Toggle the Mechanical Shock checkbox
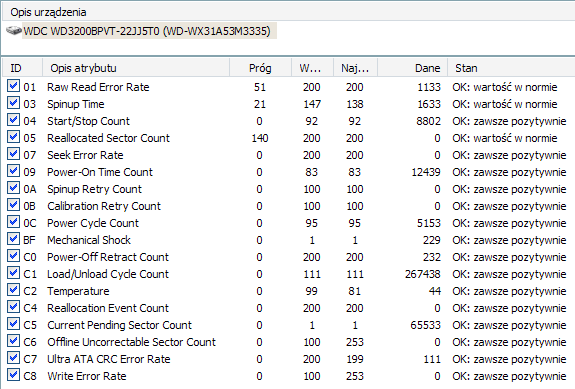The image size is (575, 389). (13, 239)
